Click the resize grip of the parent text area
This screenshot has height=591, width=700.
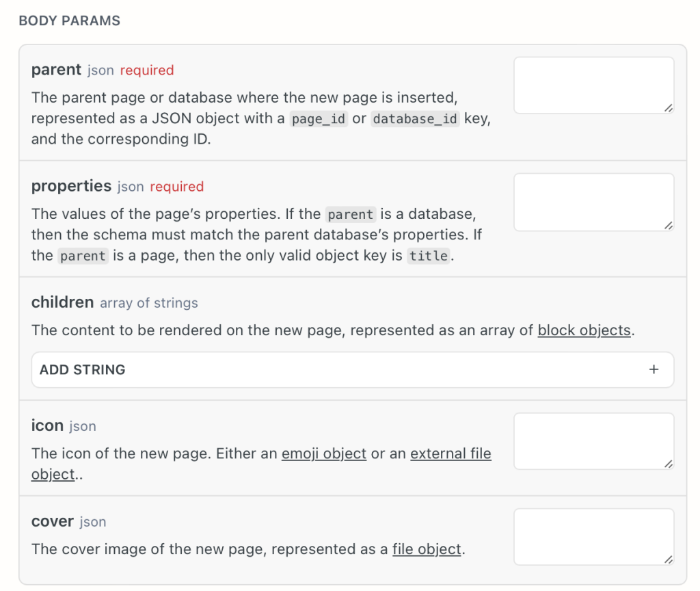coord(668,107)
